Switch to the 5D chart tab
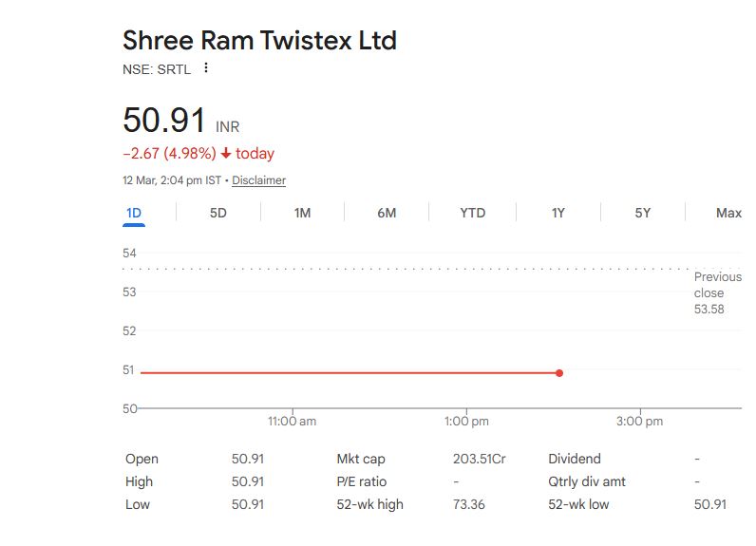Screen dimensions: 756x546 [x=217, y=213]
